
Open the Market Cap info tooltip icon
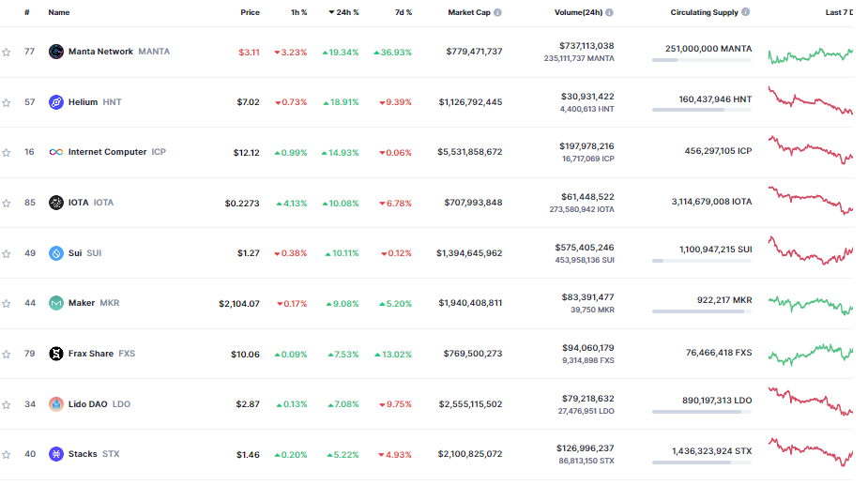[497, 13]
